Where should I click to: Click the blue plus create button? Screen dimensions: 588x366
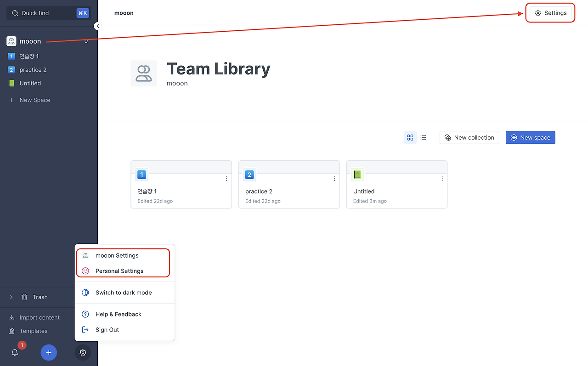point(49,353)
